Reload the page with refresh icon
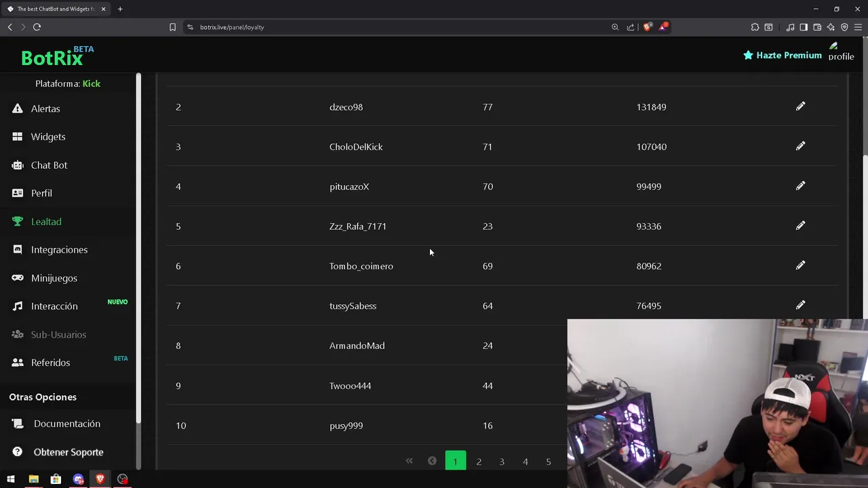The width and height of the screenshot is (868, 488). pos(37,27)
